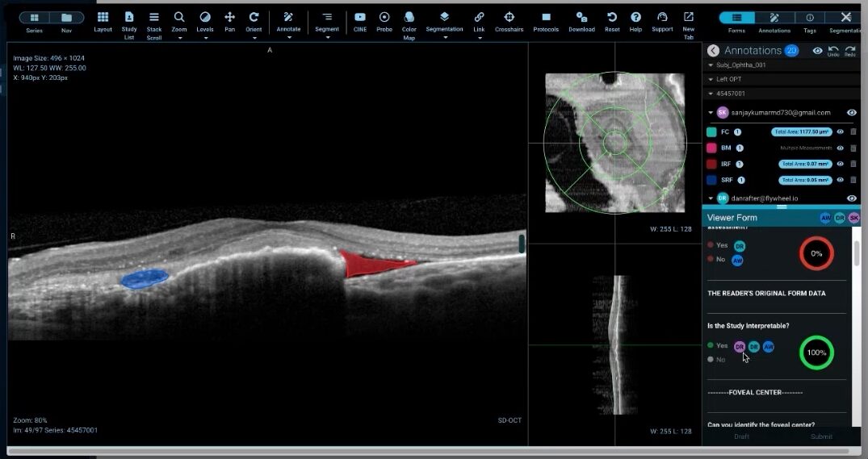The width and height of the screenshot is (868, 459).
Task: Delete the FC annotation with trash icon
Action: coord(853,132)
